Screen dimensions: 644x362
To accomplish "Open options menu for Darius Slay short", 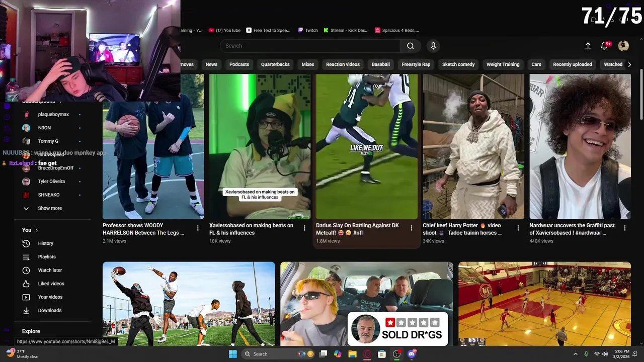I will (x=412, y=228).
